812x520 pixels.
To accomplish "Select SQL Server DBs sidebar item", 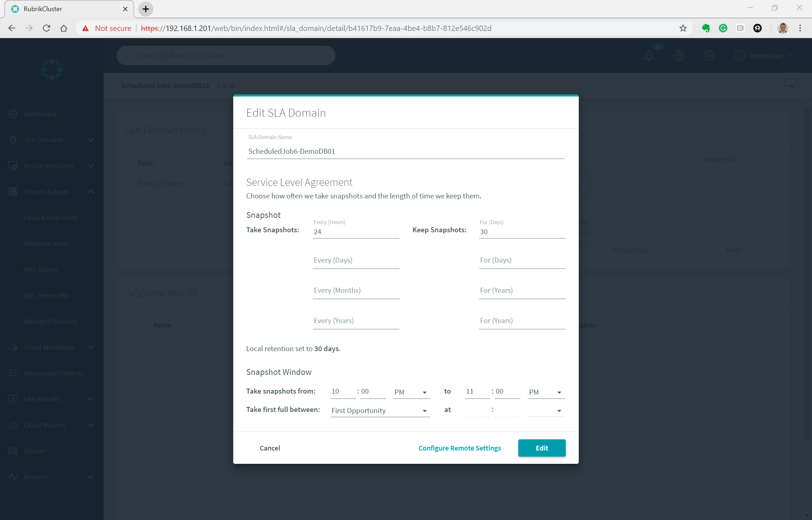I will coord(46,296).
